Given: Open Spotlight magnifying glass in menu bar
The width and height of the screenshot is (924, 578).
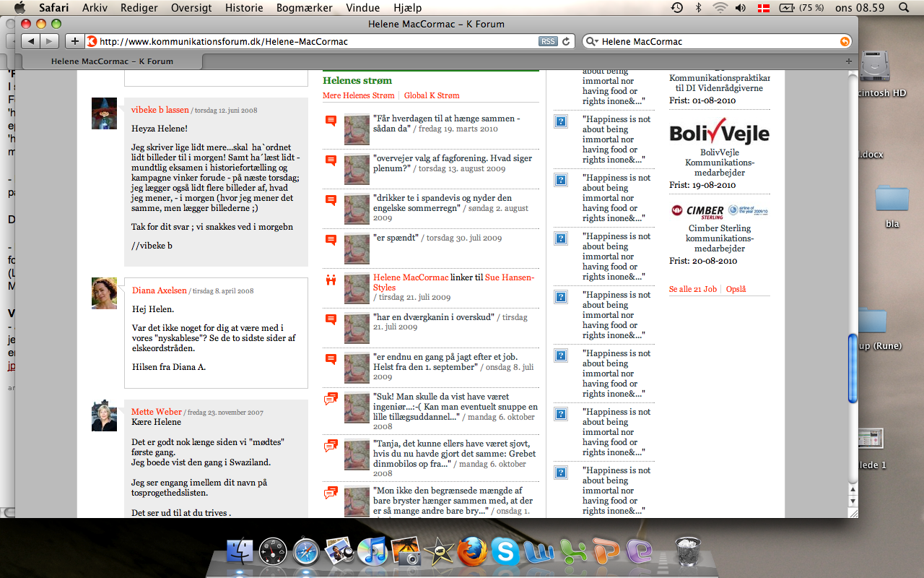Looking at the screenshot, I should click(x=904, y=8).
